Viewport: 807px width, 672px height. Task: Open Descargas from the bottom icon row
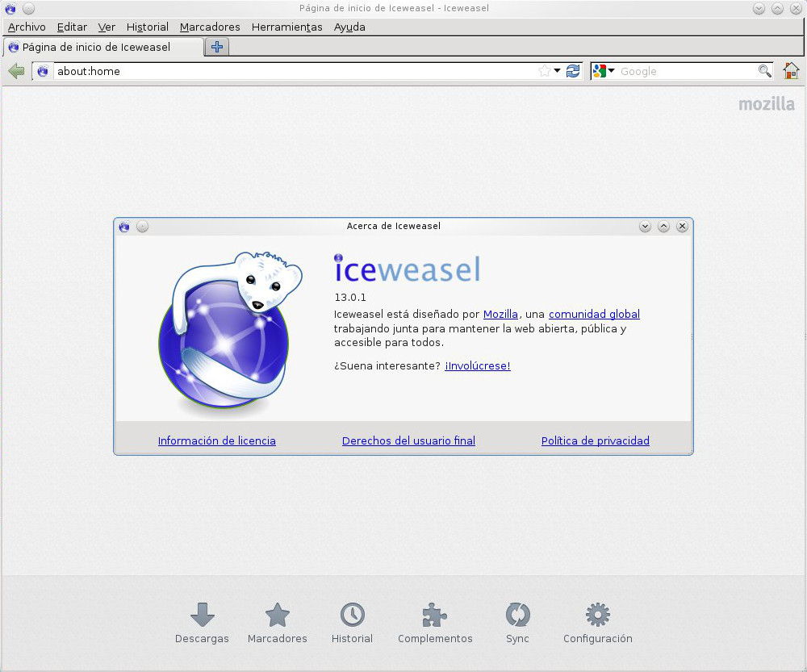point(202,621)
